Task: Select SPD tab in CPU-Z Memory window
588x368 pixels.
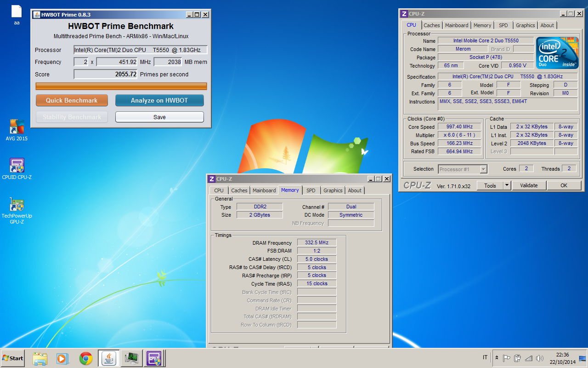Action: tap(311, 190)
